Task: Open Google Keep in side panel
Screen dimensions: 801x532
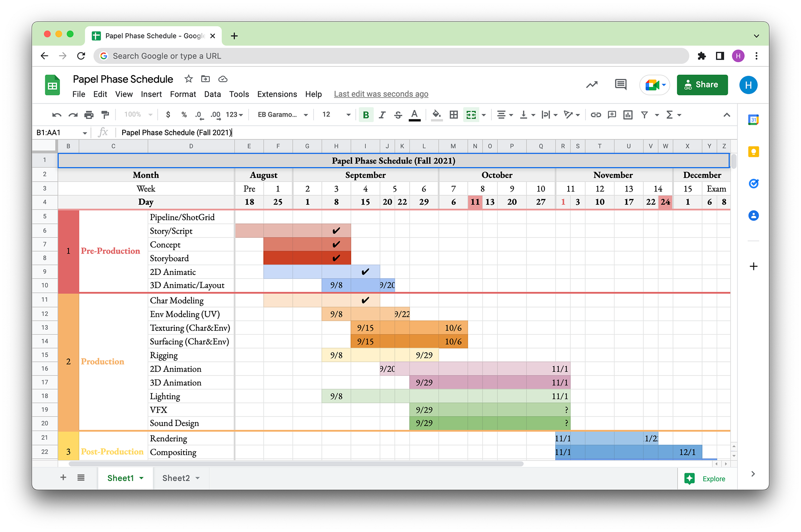Action: [753, 152]
